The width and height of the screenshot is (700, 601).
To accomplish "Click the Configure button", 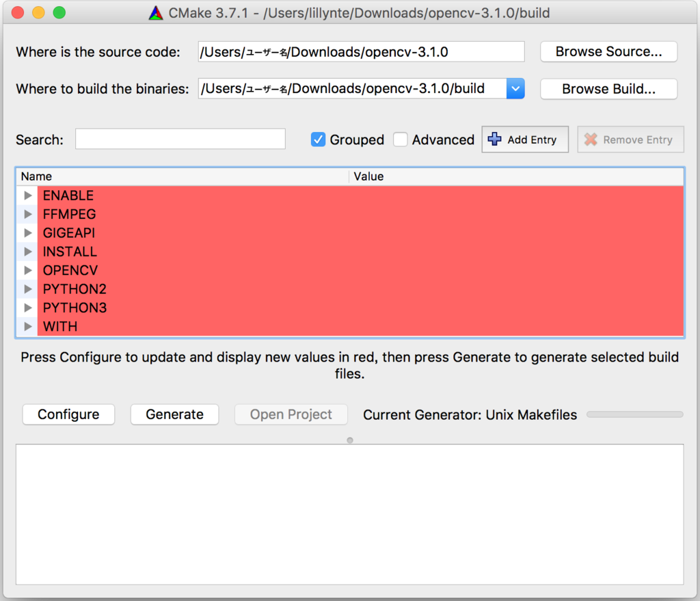I will click(68, 415).
